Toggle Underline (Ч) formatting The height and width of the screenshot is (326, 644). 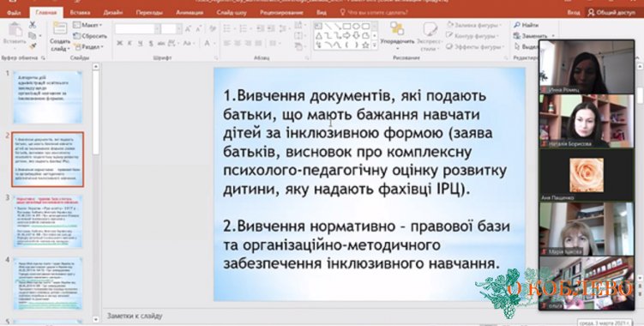[x=141, y=43]
